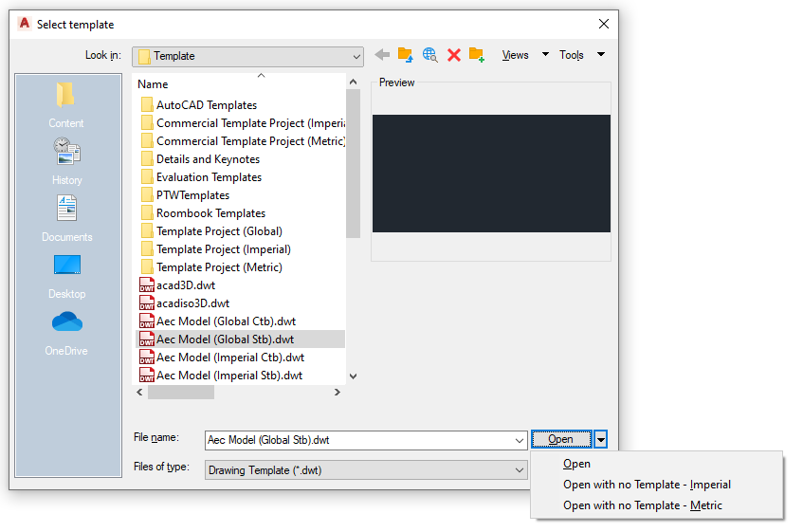The height and width of the screenshot is (532, 803).
Task: Open the Tools dropdown menu
Action: tap(582, 55)
